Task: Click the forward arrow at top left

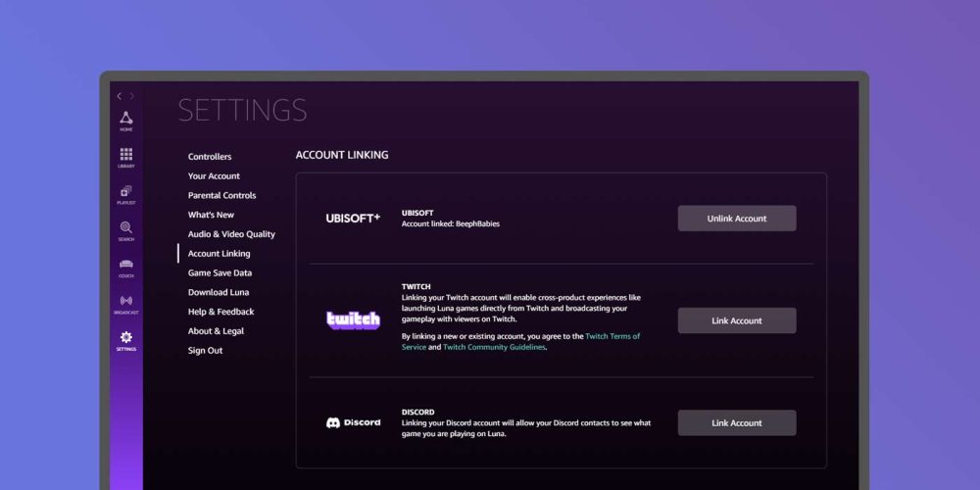Action: pyautogui.click(x=131, y=96)
